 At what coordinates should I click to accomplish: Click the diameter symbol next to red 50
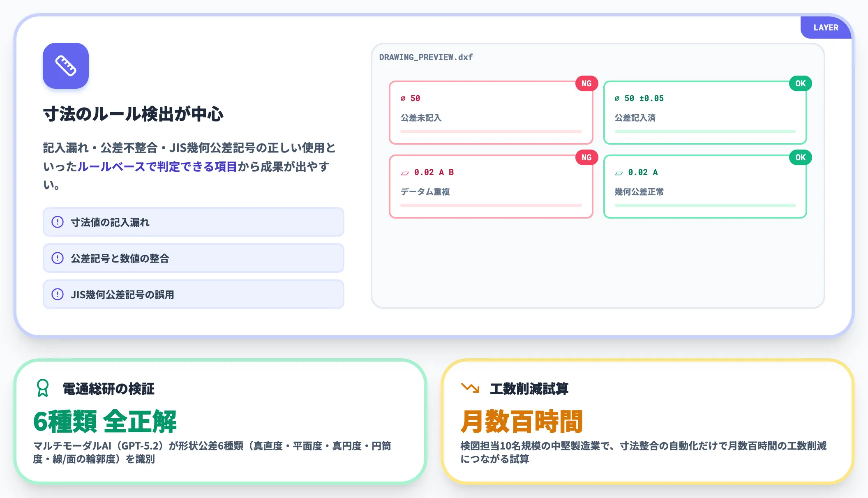click(403, 99)
